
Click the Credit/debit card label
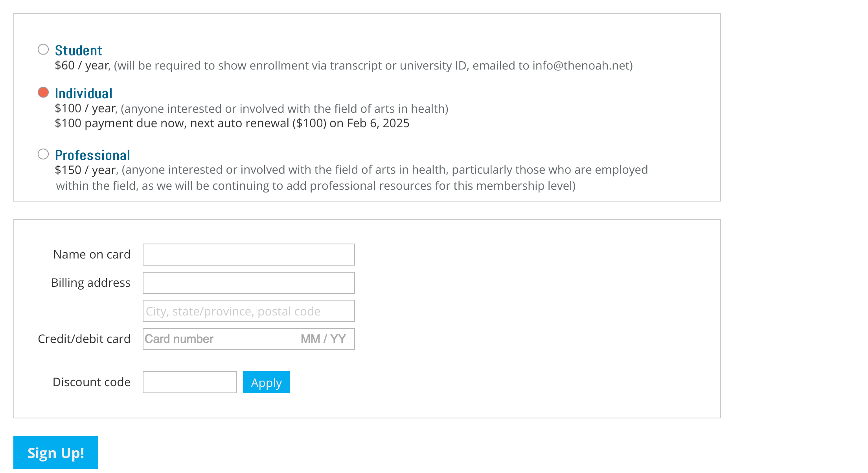click(84, 339)
